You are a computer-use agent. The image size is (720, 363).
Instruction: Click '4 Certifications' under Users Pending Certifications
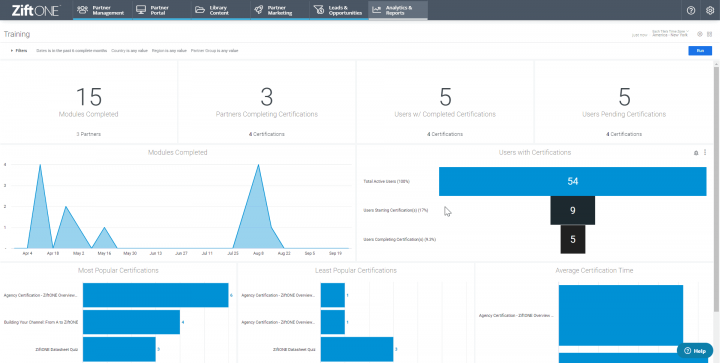[624, 134]
